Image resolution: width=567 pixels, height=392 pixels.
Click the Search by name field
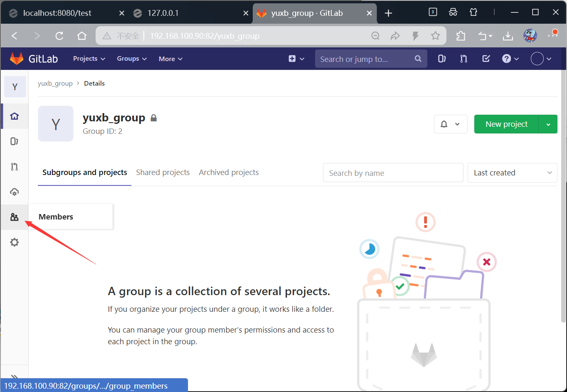tap(393, 173)
